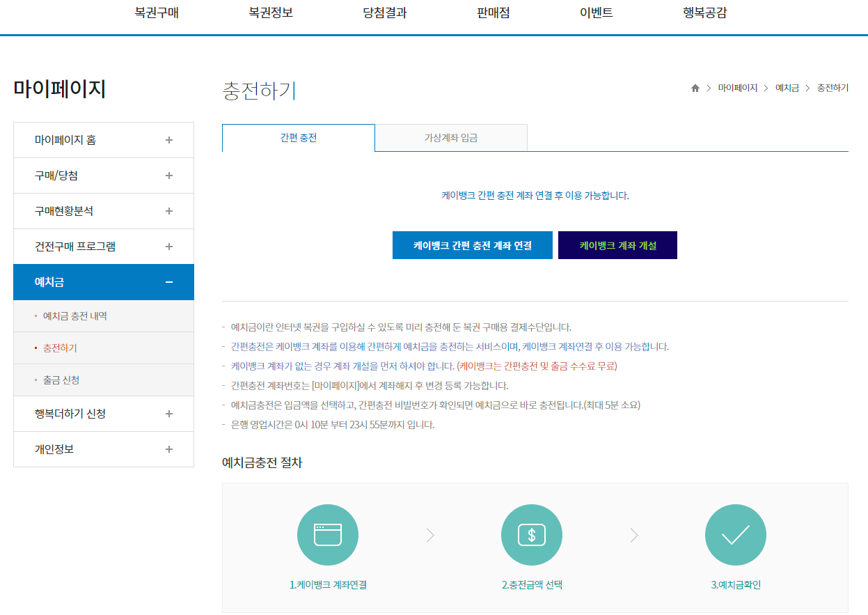Click the 케이뱅크 계좌 개설 button
This screenshot has width=868, height=615.
tap(617, 244)
